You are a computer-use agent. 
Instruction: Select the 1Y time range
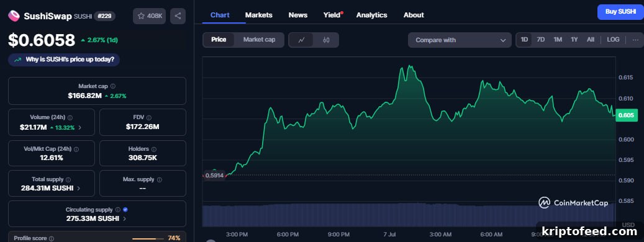pos(574,40)
